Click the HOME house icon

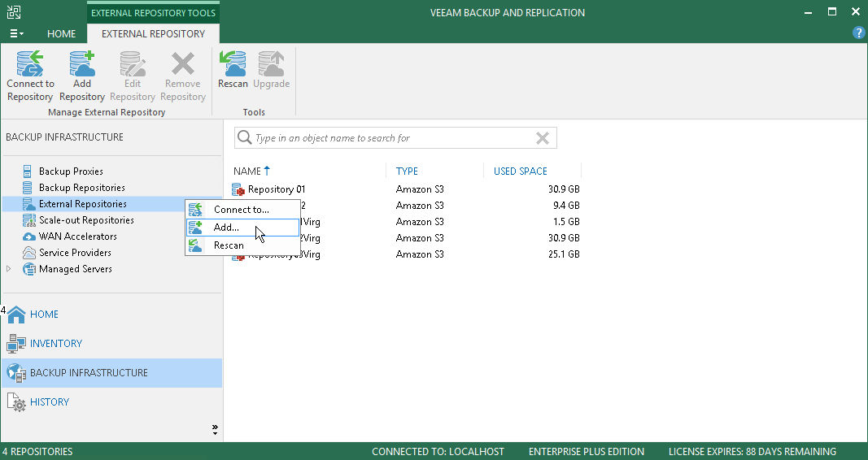tap(16, 315)
